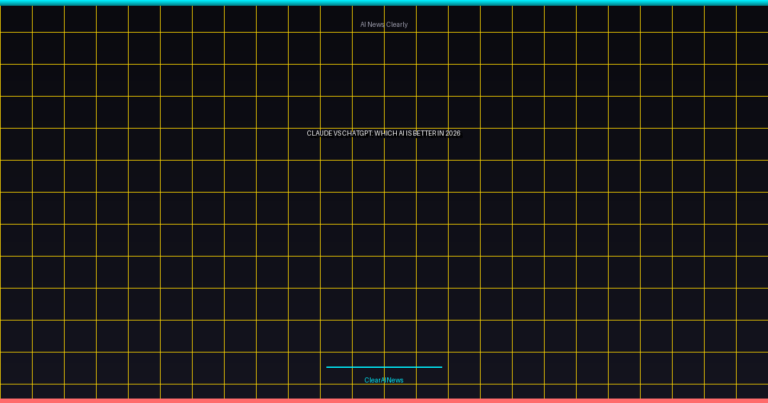The height and width of the screenshot is (403, 768).
Task: Click "CHATGPT" in the headline
Action: point(355,133)
